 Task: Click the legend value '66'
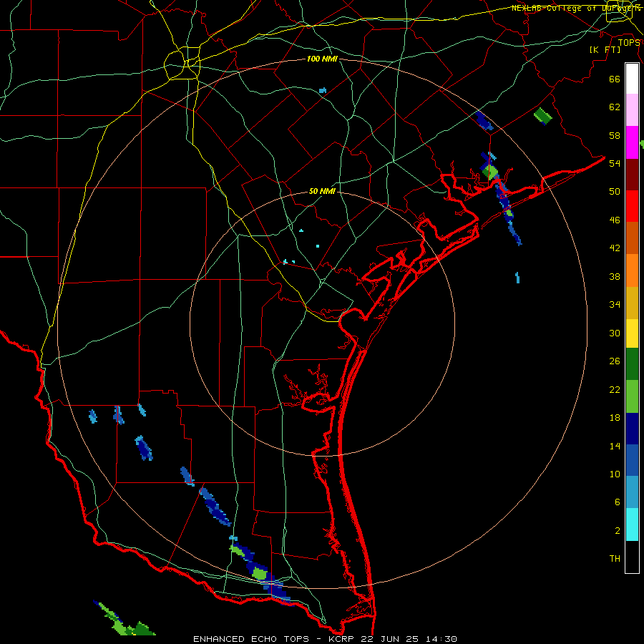point(615,79)
